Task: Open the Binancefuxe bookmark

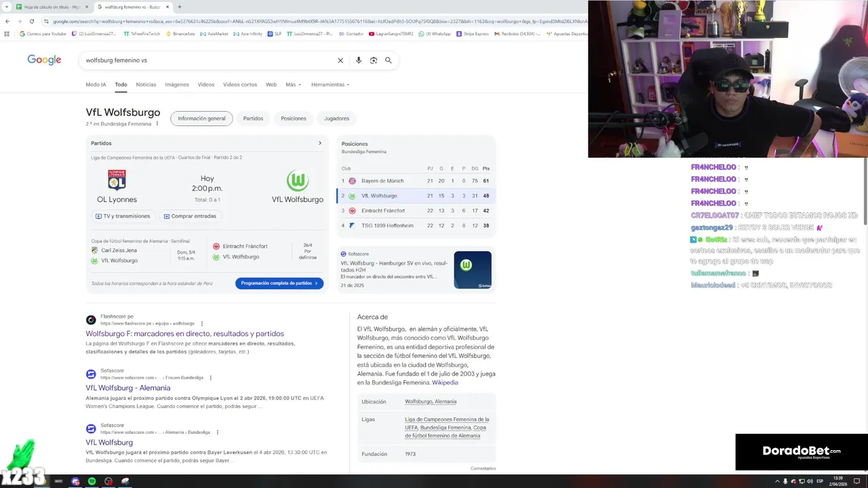Action: click(180, 33)
